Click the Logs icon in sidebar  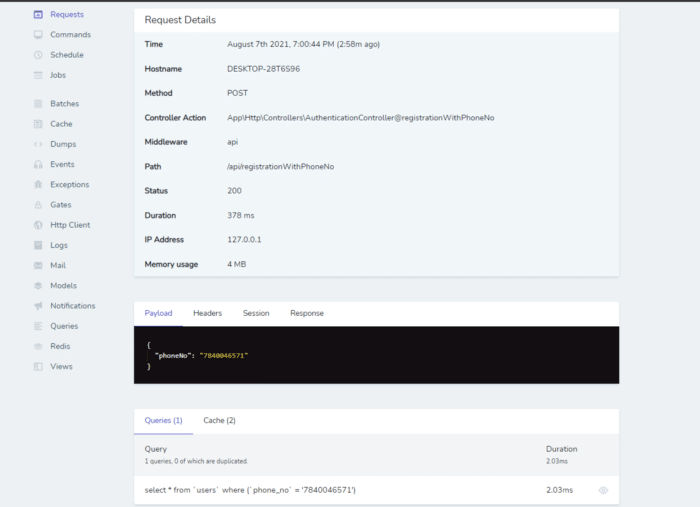tap(38, 245)
